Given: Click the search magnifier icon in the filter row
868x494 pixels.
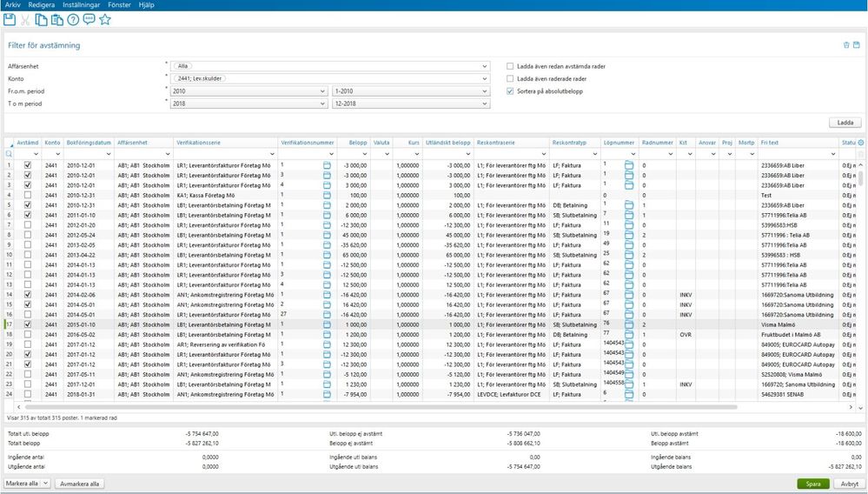Looking at the screenshot, I should 9,153.
